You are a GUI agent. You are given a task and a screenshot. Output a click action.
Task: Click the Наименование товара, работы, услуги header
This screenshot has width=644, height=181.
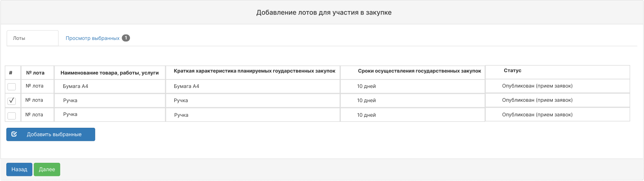pyautogui.click(x=110, y=73)
